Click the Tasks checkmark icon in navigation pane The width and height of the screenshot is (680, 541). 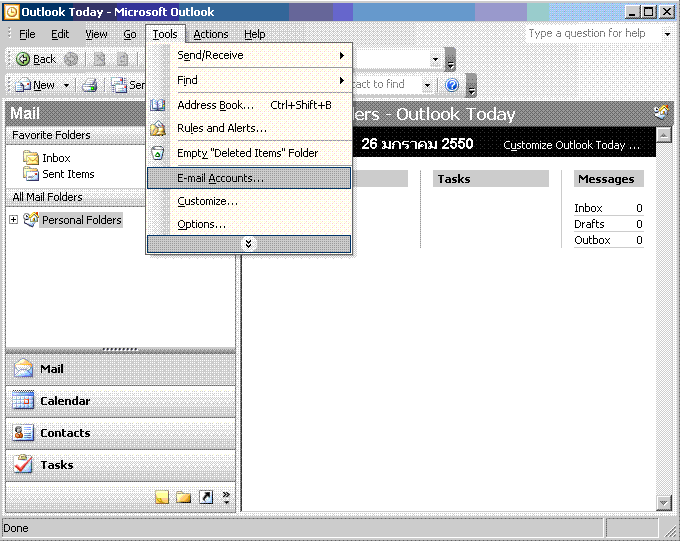pos(23,464)
